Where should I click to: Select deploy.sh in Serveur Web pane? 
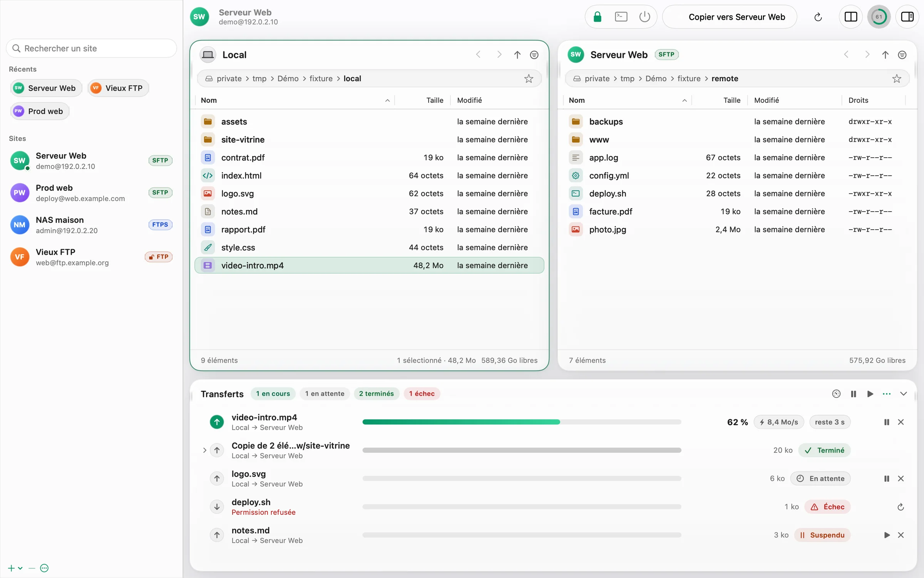click(x=737, y=193)
